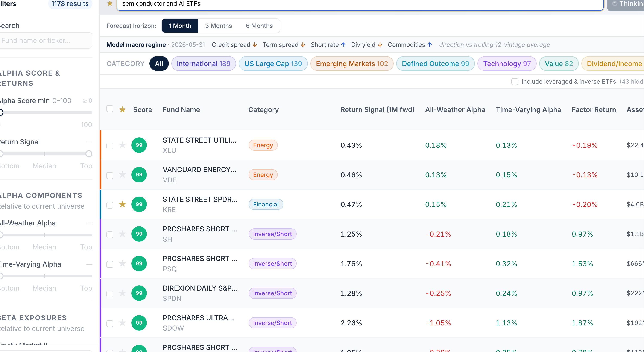Toggle the select-all checkbox in table header
644x352 pixels.
click(x=110, y=109)
